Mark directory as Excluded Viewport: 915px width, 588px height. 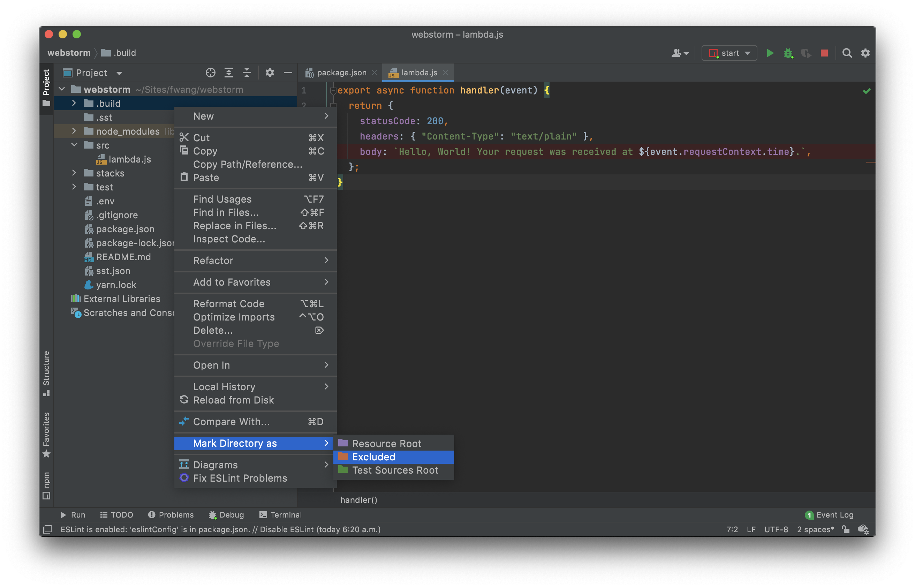tap(394, 457)
